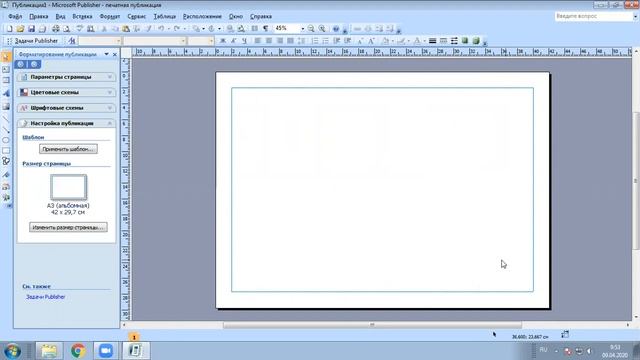Viewport: 640px width, 360px height.
Task: Open the Формат menu
Action: point(109,16)
